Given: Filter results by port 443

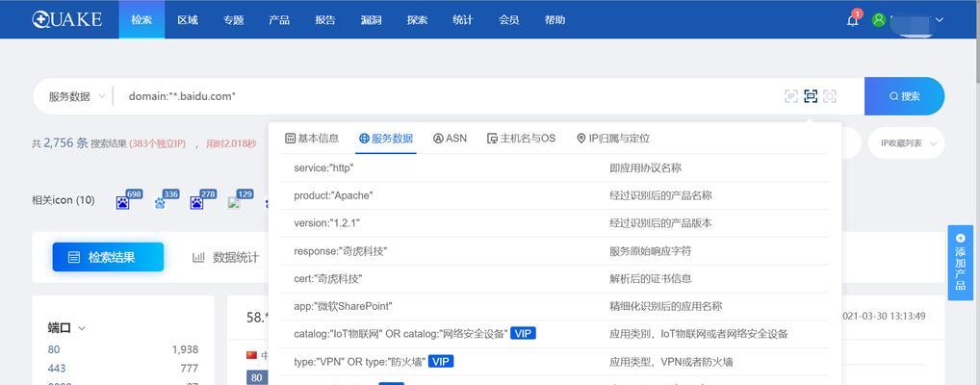Looking at the screenshot, I should click(x=57, y=368).
